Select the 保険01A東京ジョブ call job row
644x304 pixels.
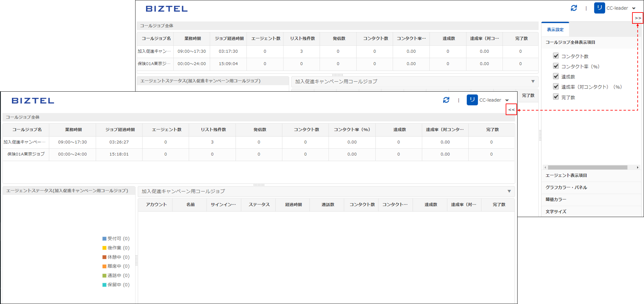[26, 154]
